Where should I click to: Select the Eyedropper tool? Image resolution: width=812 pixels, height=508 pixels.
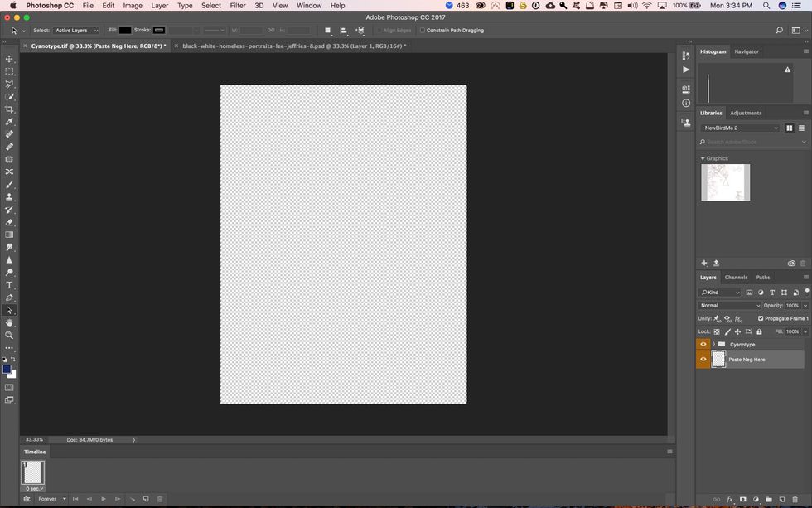pyautogui.click(x=10, y=122)
